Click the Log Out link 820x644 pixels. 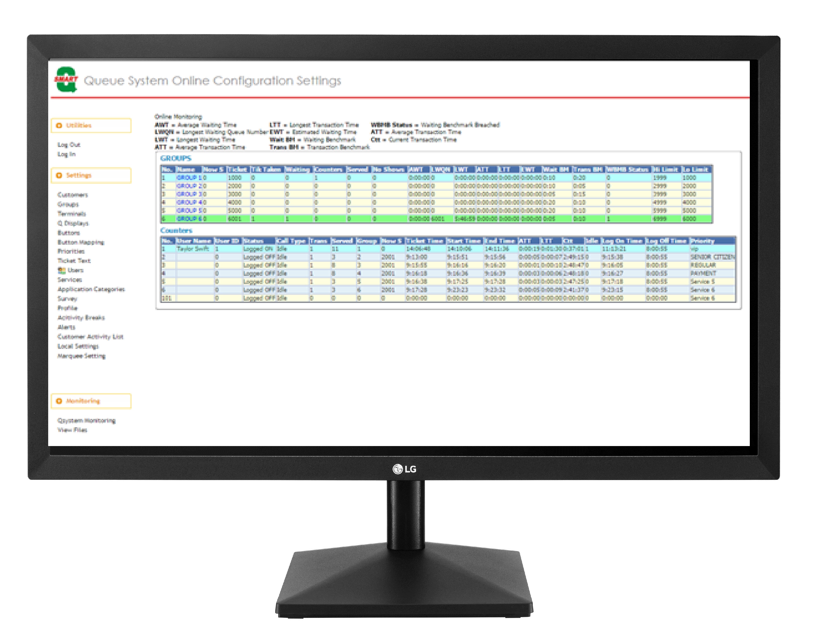[68, 145]
